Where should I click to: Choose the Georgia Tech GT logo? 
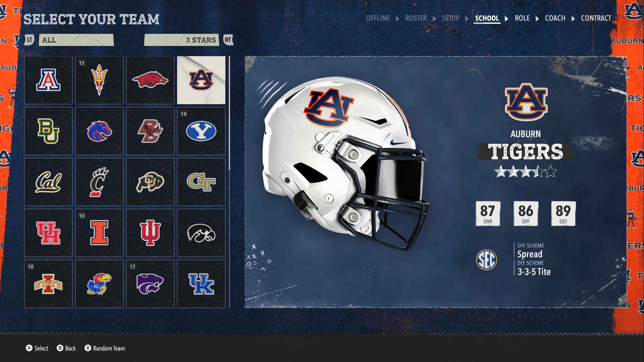coord(201,182)
